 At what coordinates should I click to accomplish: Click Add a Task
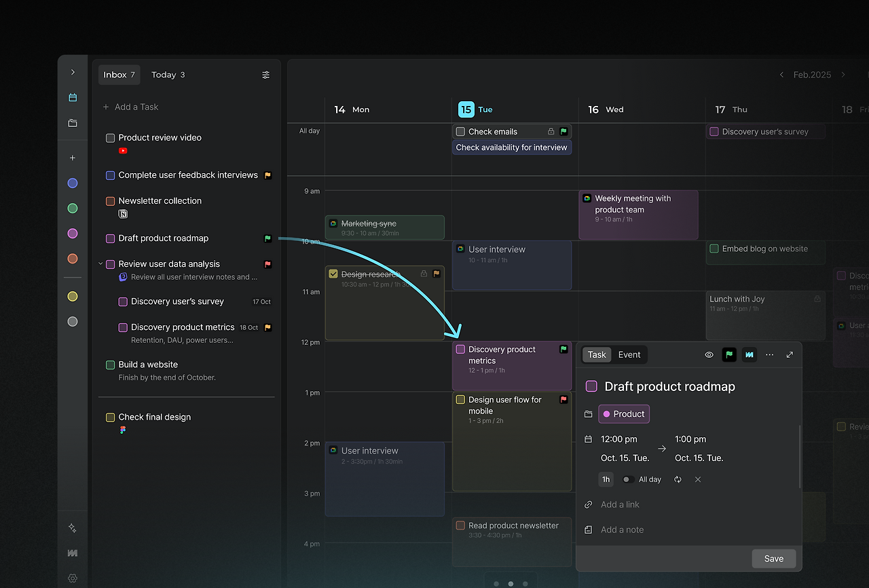click(130, 107)
